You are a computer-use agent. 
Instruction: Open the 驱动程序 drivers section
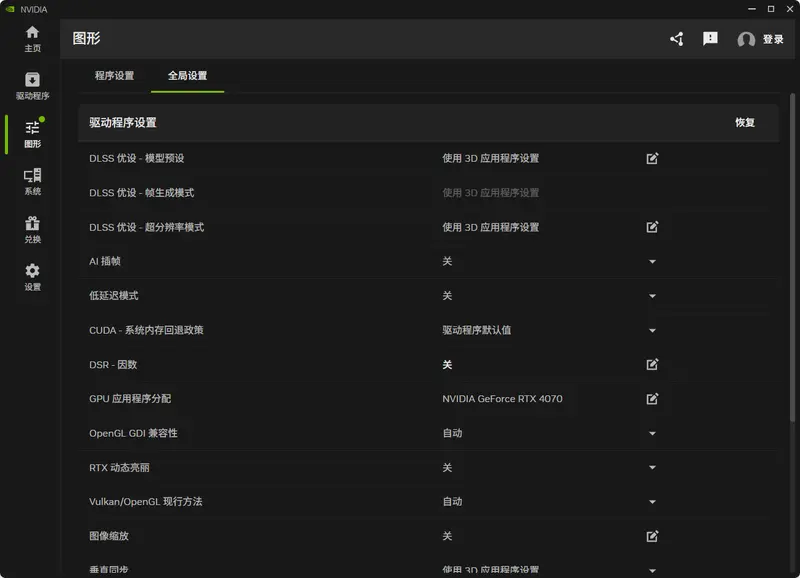click(x=32, y=86)
